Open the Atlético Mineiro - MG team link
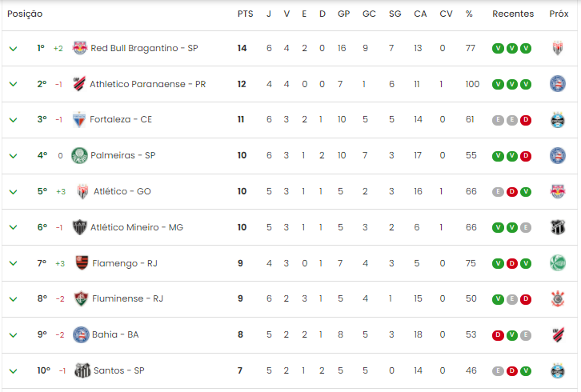Viewport: 581px width, 392px height. click(x=137, y=227)
